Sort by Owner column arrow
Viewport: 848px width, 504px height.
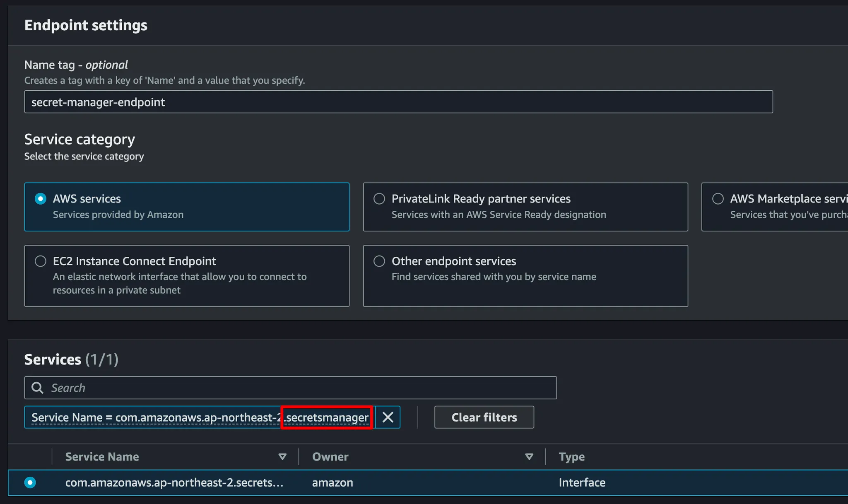[x=529, y=456]
